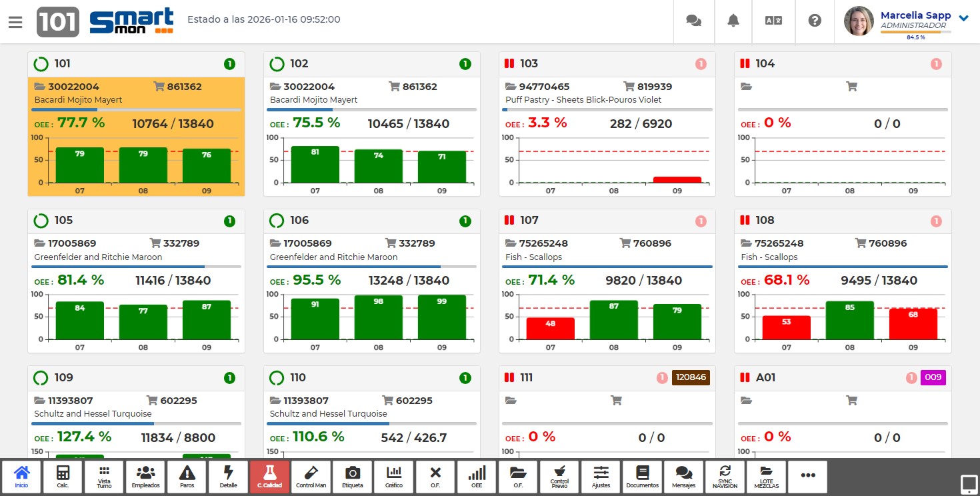
Task: Toggle the hamburger side menu
Action: click(x=15, y=22)
